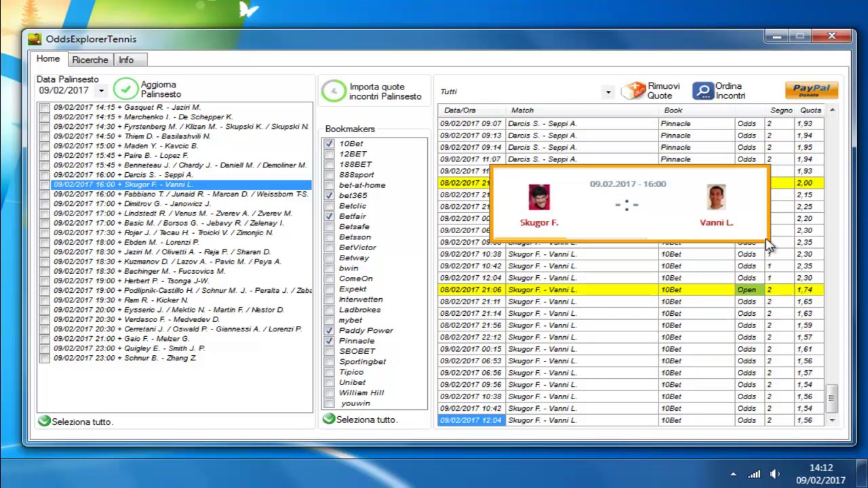The image size is (868, 488).
Task: Select the 09/02/2017 12:04 highlighted date cell
Action: [x=471, y=420]
